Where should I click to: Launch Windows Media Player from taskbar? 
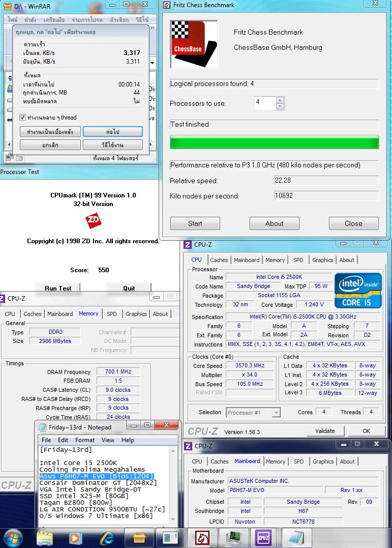coord(74,538)
